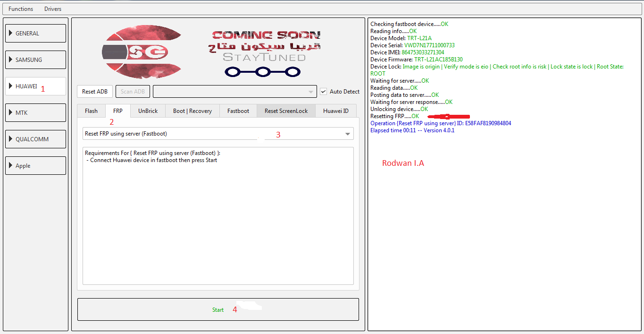
Task: Expand the SAMSUNG section
Action: pyautogui.click(x=36, y=60)
